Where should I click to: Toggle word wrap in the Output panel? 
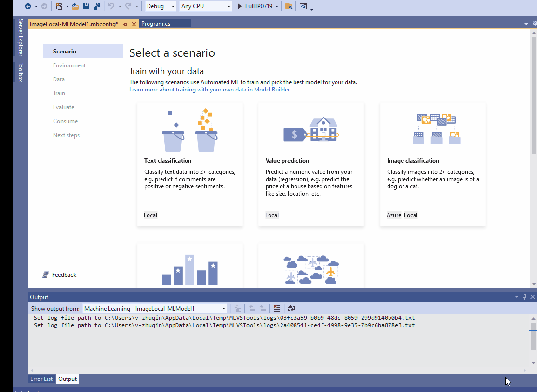(x=292, y=308)
